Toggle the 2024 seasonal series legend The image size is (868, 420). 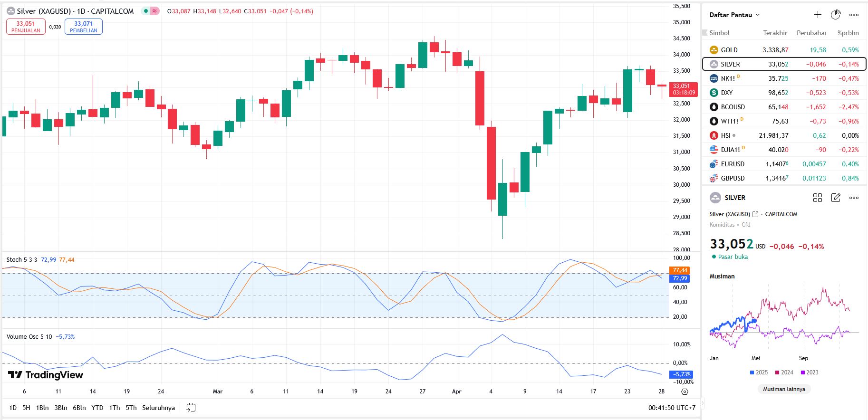784,372
